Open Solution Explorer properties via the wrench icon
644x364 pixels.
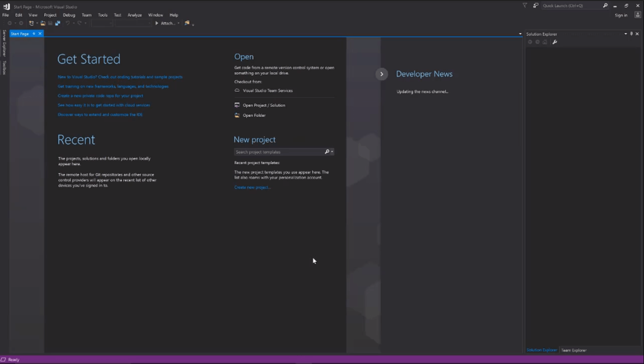coord(555,42)
